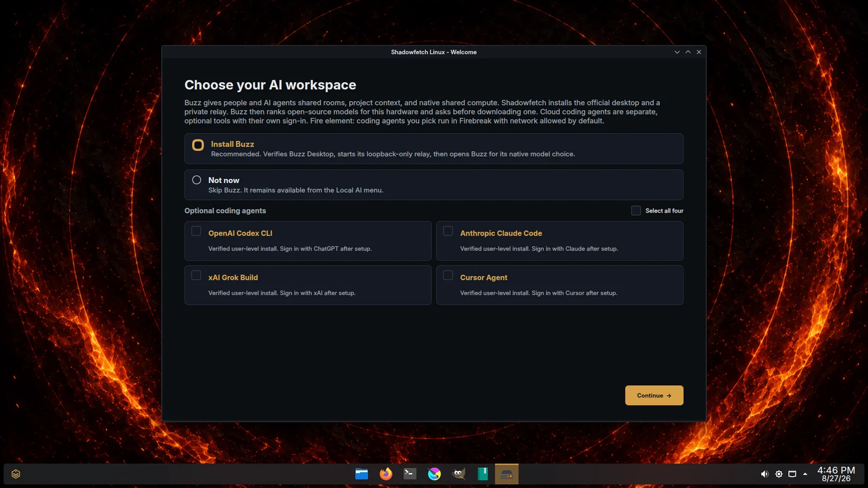This screenshot has width=868, height=488.
Task: Open the brightness settings tray icon
Action: pyautogui.click(x=778, y=474)
